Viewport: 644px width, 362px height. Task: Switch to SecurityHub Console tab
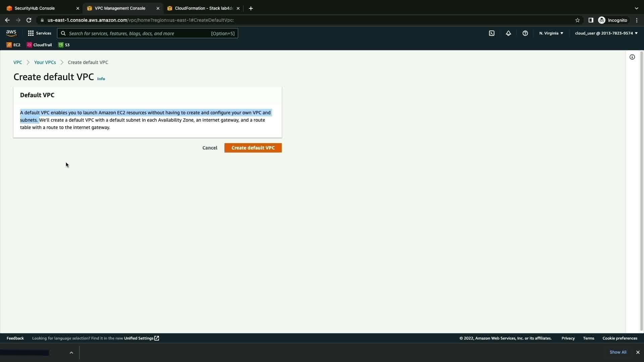click(35, 8)
